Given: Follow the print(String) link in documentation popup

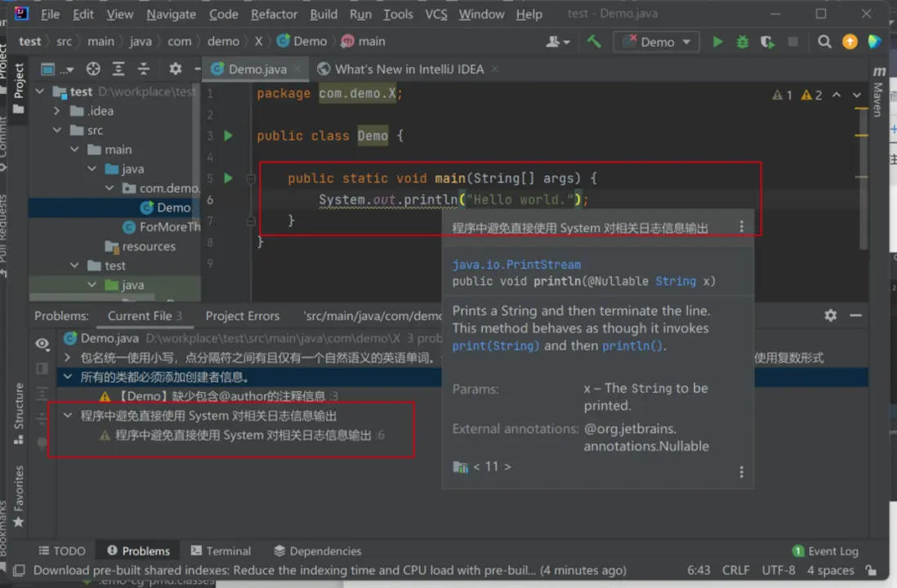Looking at the screenshot, I should [496, 345].
